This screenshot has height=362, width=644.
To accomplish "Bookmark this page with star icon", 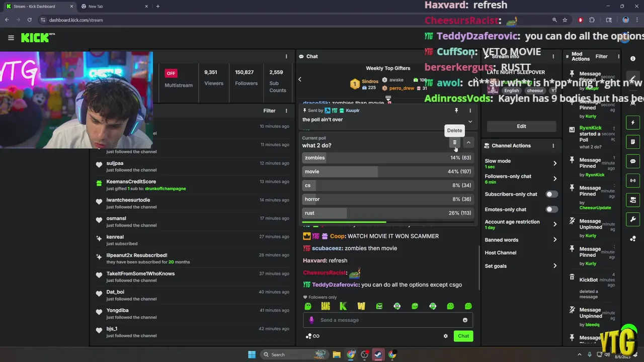I will pos(565,20).
